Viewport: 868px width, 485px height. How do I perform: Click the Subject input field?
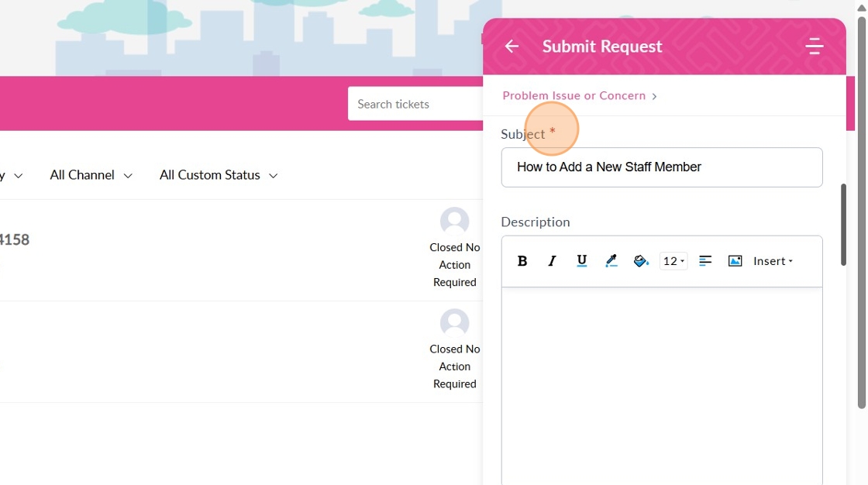(x=662, y=167)
